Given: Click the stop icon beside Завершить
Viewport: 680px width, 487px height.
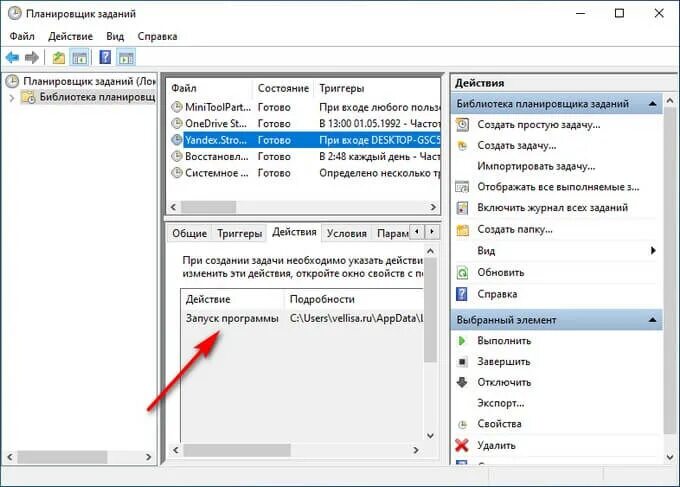Looking at the screenshot, I should (x=462, y=361).
